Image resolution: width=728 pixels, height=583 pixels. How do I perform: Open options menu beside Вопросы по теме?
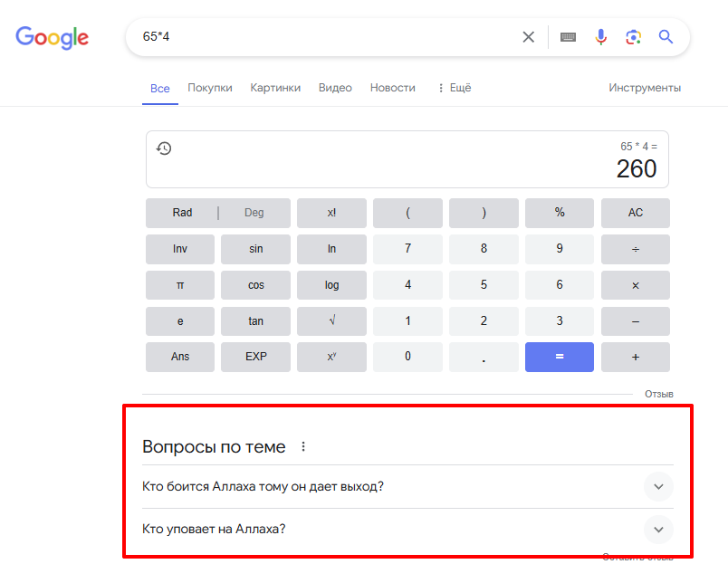coord(303,446)
